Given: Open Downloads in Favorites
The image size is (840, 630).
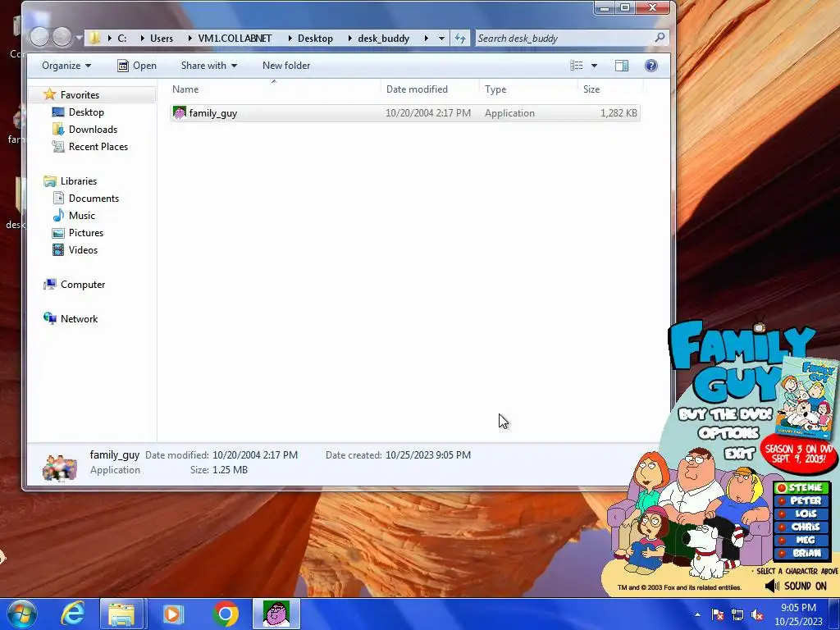Looking at the screenshot, I should point(93,129).
